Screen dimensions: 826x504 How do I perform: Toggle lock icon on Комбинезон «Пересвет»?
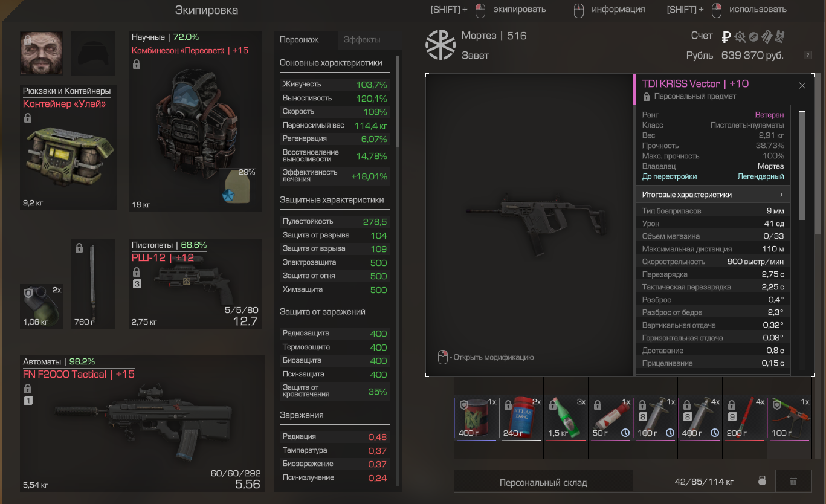[136, 64]
